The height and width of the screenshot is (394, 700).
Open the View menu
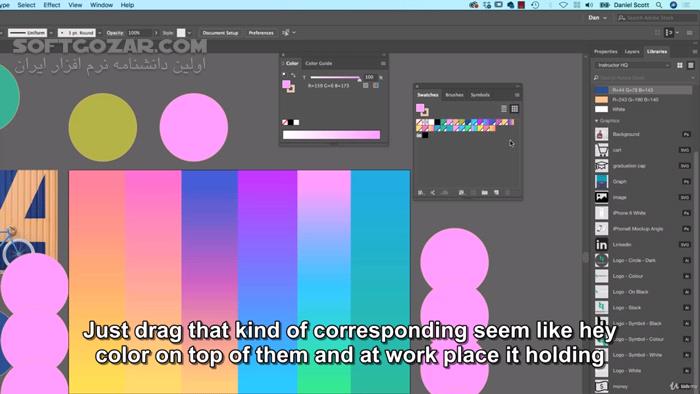pos(75,5)
